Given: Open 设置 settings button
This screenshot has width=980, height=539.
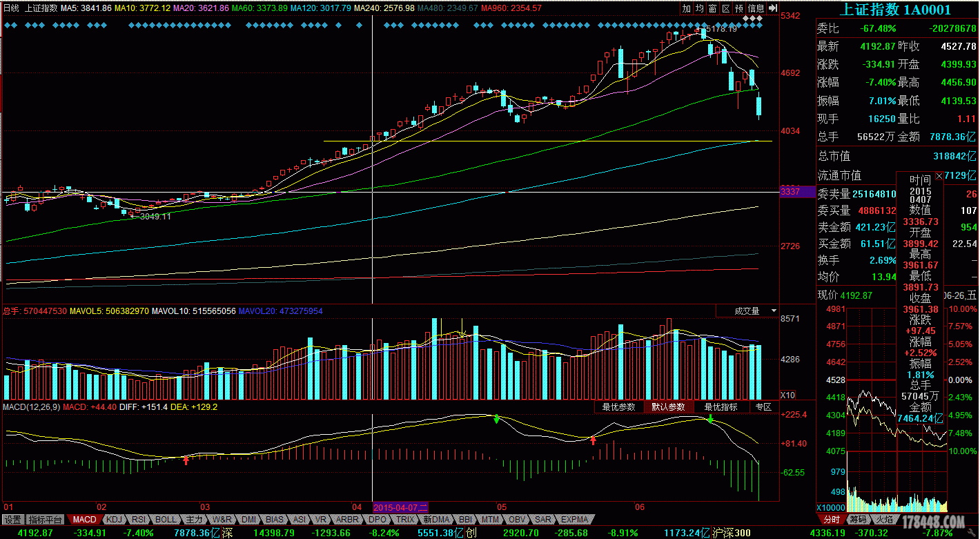Looking at the screenshot, I should tap(13, 520).
